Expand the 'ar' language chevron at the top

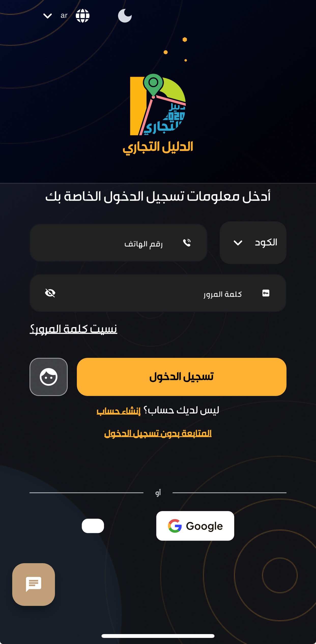(x=47, y=15)
